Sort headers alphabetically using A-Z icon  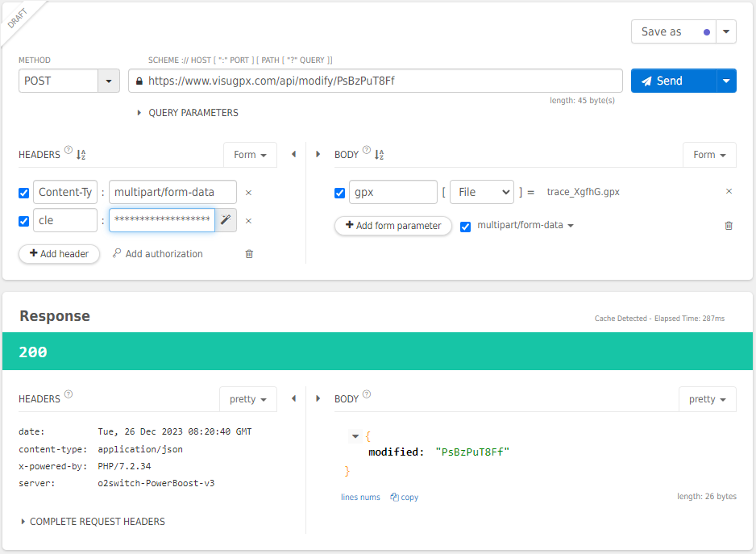coord(81,155)
